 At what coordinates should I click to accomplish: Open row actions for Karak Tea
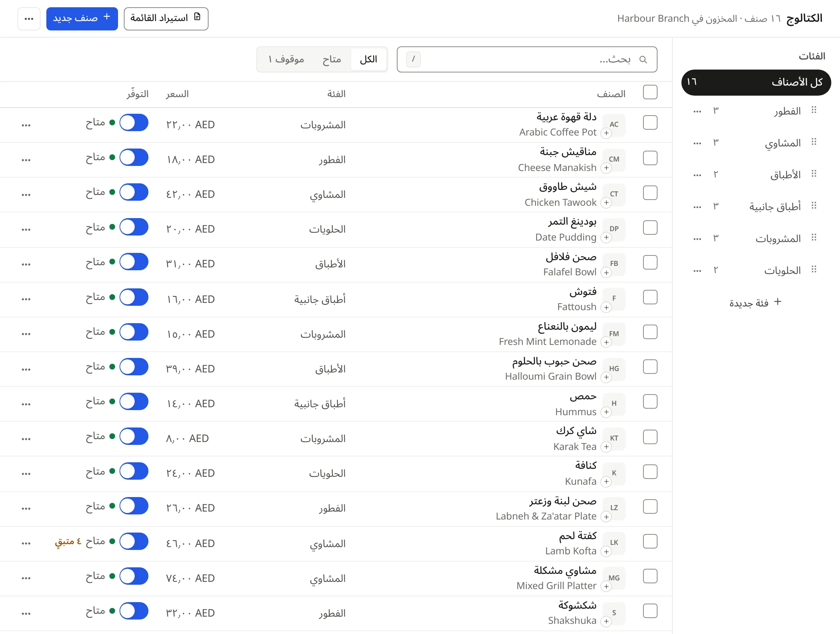[x=26, y=439]
